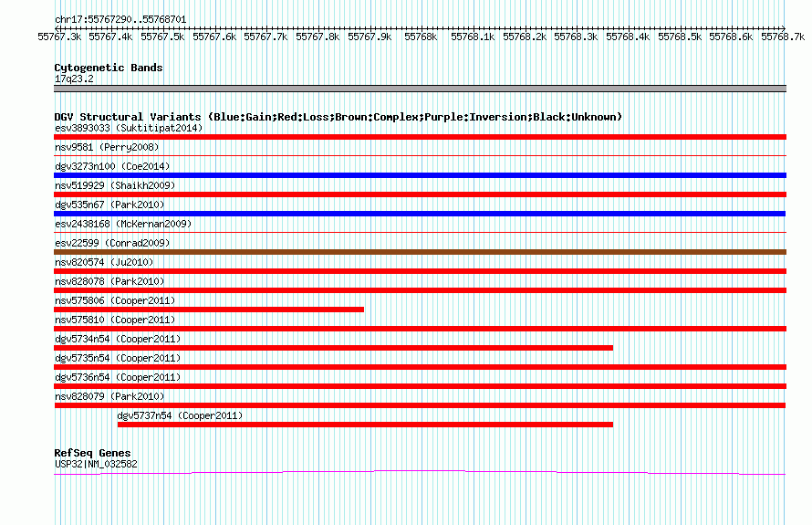Select the DGV Structural Variants track title
Screen dimensions: 812x525
click(x=338, y=117)
